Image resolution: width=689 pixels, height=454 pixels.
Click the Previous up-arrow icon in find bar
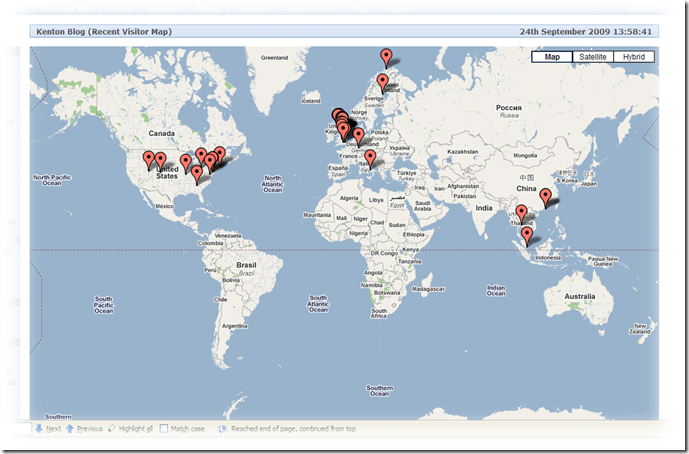tap(70, 429)
